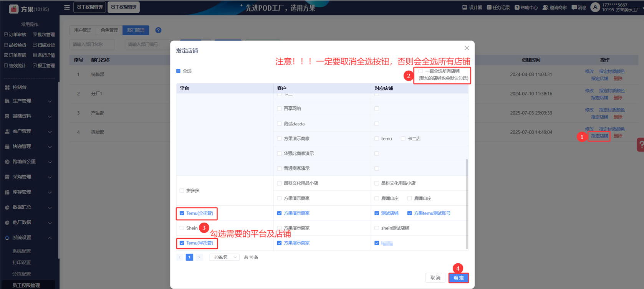Click the dialog table vertical scrollbar

(x=467, y=203)
